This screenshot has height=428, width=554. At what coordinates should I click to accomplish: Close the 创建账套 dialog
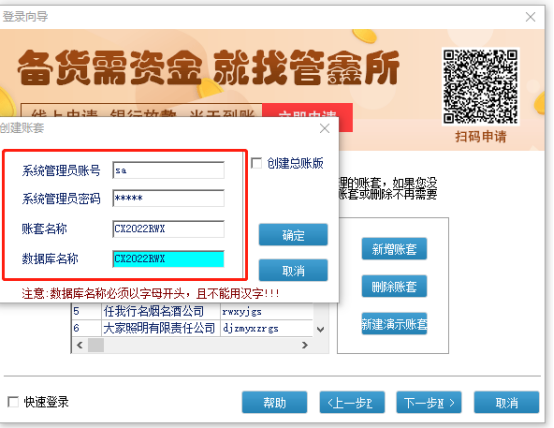[x=324, y=128]
